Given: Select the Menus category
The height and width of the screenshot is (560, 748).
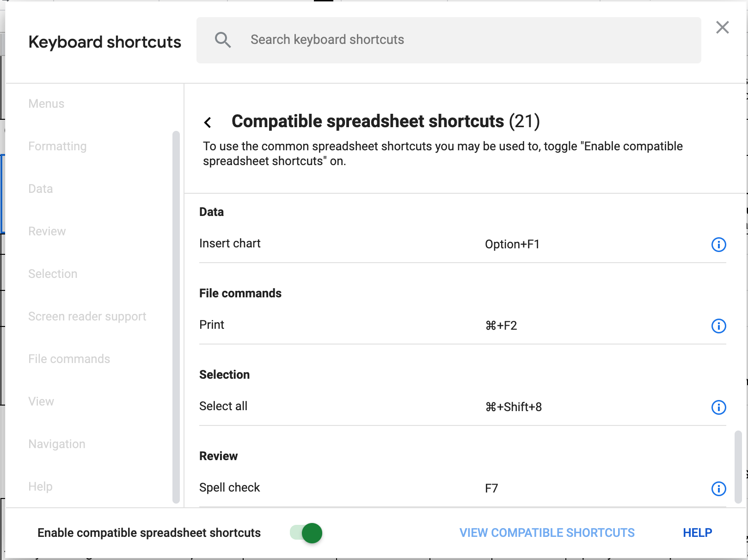Looking at the screenshot, I should point(46,104).
